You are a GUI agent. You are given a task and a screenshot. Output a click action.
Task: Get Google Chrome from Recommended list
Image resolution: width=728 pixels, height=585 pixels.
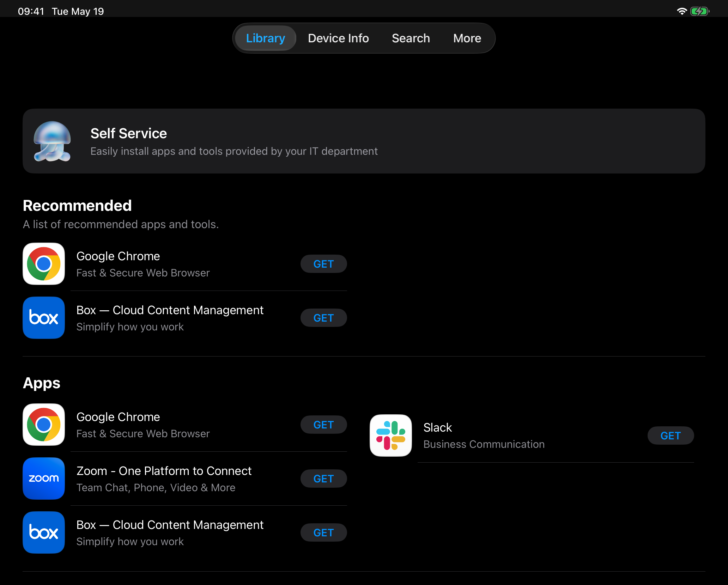point(323,264)
